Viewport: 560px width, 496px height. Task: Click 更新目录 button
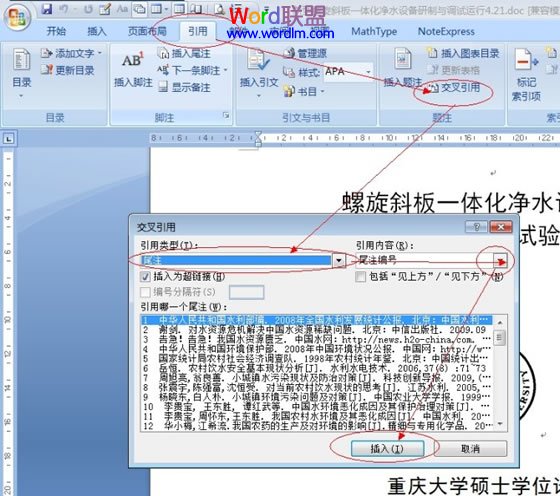coord(68,70)
